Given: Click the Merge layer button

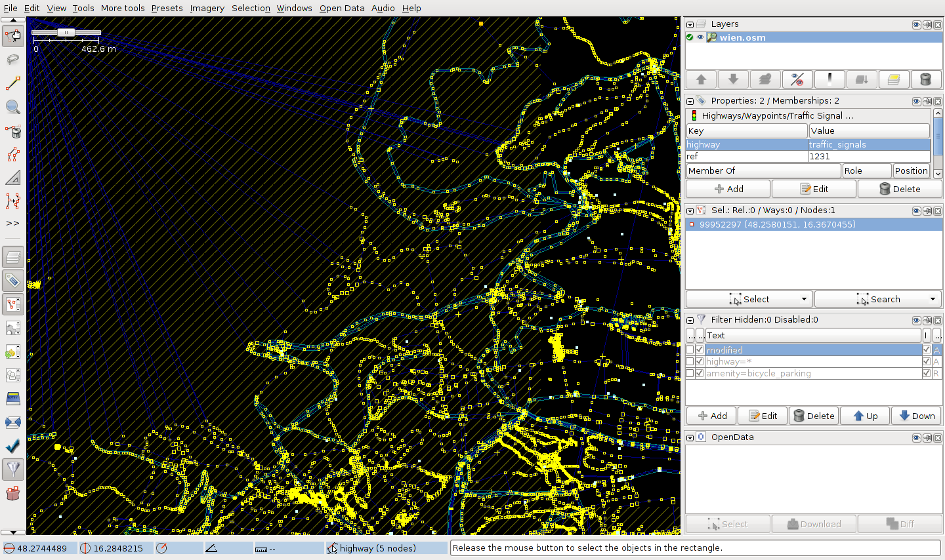Looking at the screenshot, I should point(862,79).
